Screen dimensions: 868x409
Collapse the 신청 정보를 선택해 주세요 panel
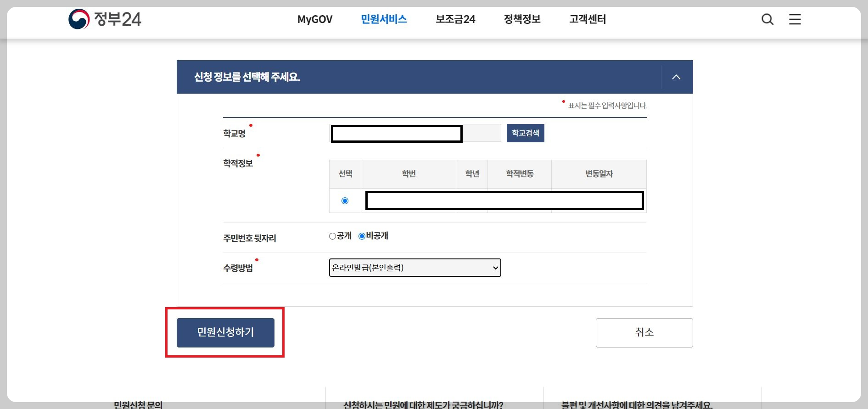click(x=676, y=77)
